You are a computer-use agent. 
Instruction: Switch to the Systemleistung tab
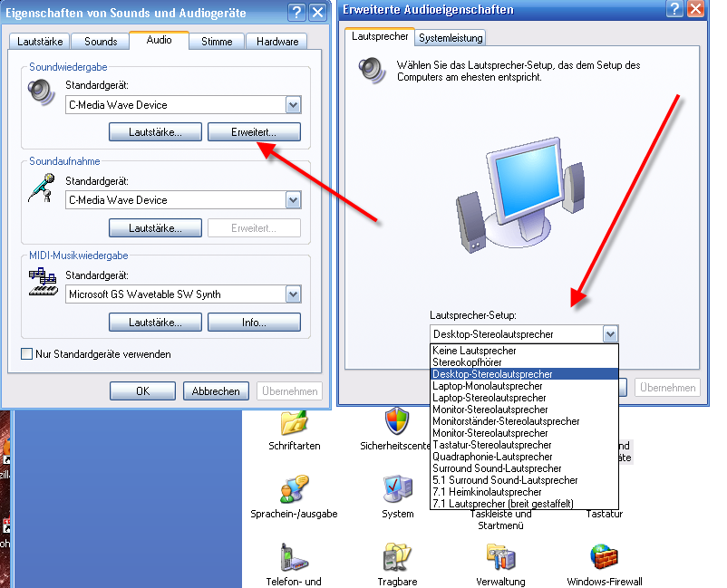click(451, 38)
